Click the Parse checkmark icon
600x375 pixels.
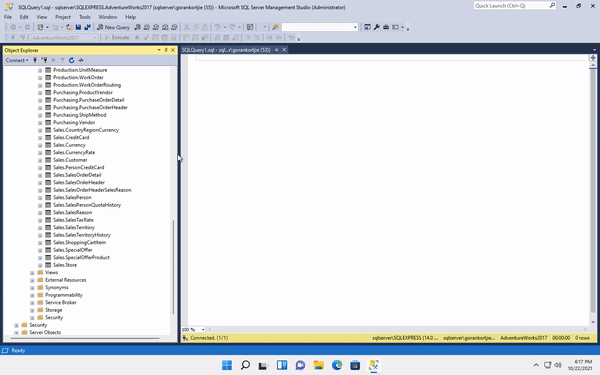point(146,38)
